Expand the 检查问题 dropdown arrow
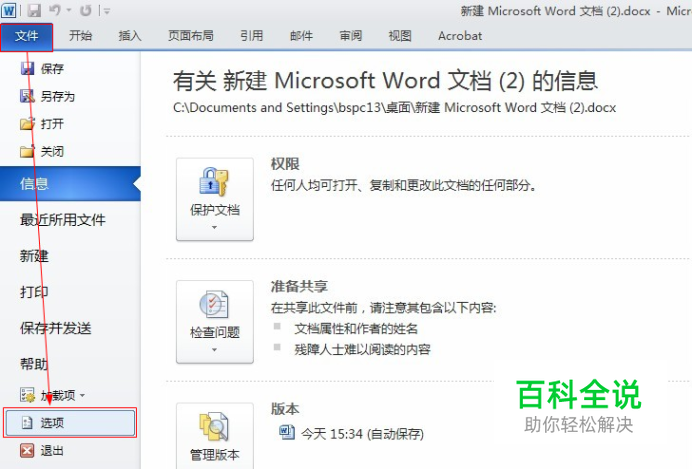This screenshot has height=469, width=692. click(x=214, y=350)
